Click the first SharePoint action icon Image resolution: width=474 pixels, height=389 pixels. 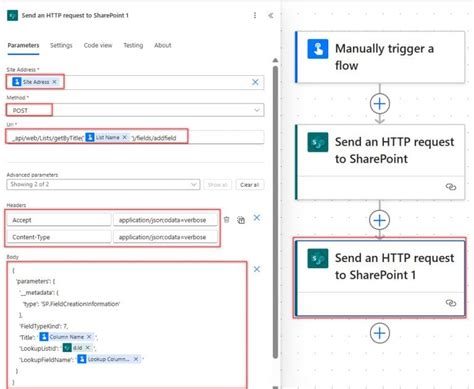coord(318,142)
